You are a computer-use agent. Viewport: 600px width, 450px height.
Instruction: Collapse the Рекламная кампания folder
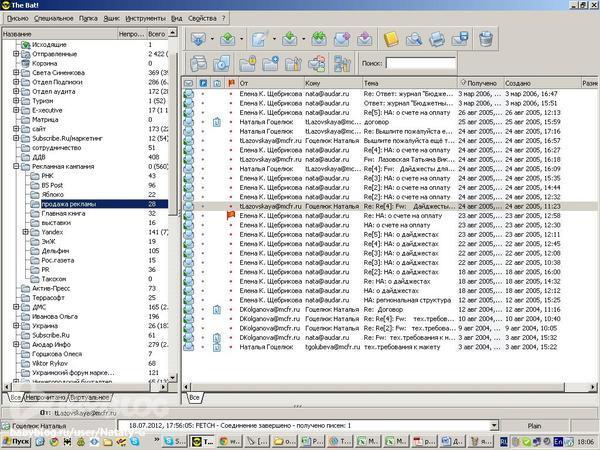click(x=16, y=166)
